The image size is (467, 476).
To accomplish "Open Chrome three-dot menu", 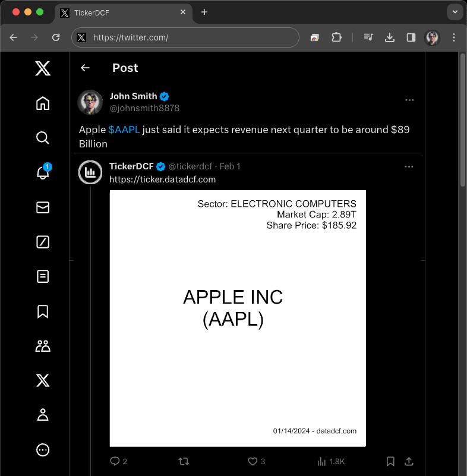I will tap(454, 37).
